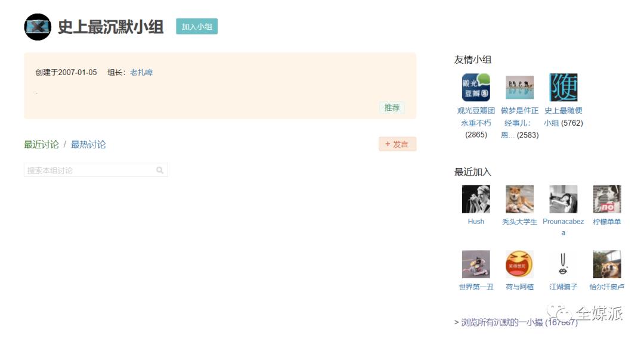Image resolution: width=644 pixels, height=342 pixels.
Task: Open Prounacabeza member avatar
Action: click(x=563, y=199)
